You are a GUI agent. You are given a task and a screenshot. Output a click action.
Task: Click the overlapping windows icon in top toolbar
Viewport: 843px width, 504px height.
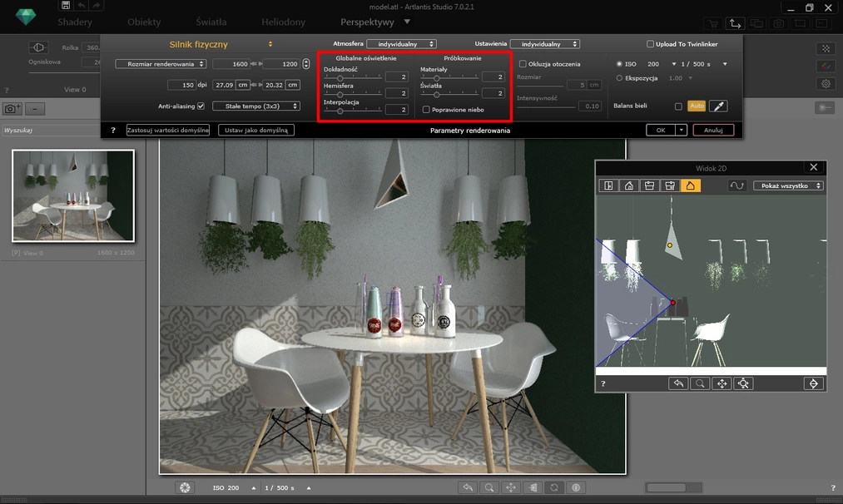tap(757, 23)
